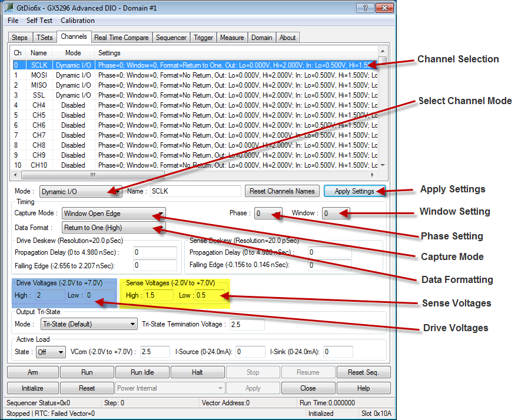Viewport: 518px width, 420px height.
Task: Open the Window dropdown
Action: click(x=336, y=214)
